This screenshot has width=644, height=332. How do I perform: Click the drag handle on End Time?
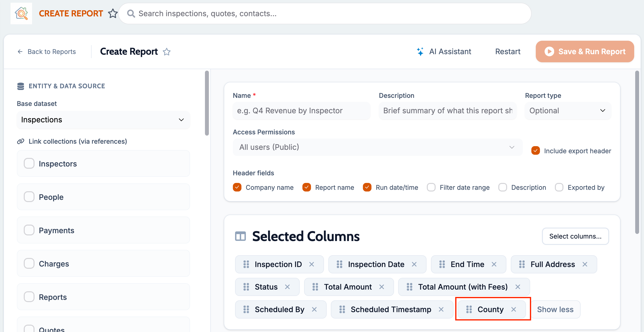[x=442, y=264]
